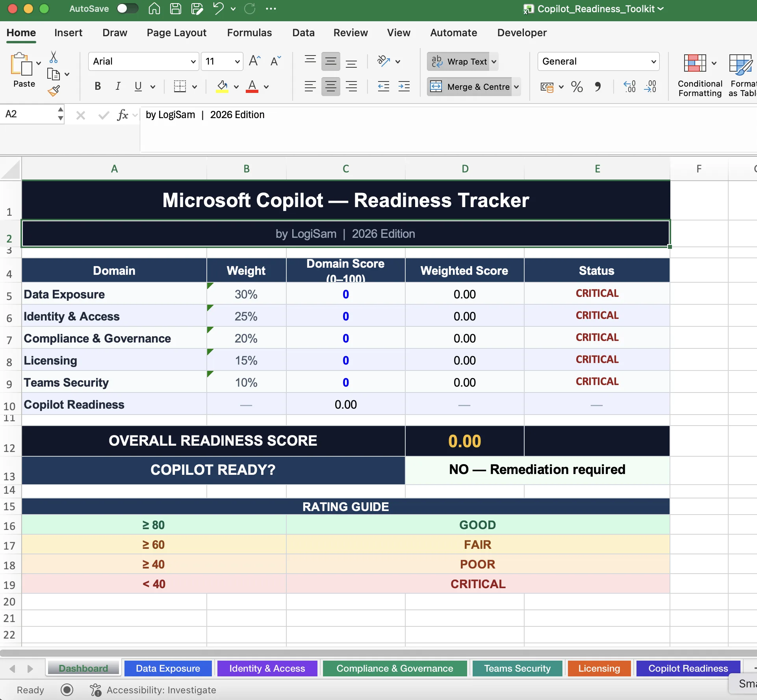Cut selection with the scissors icon
The width and height of the screenshot is (757, 700).
(x=54, y=57)
